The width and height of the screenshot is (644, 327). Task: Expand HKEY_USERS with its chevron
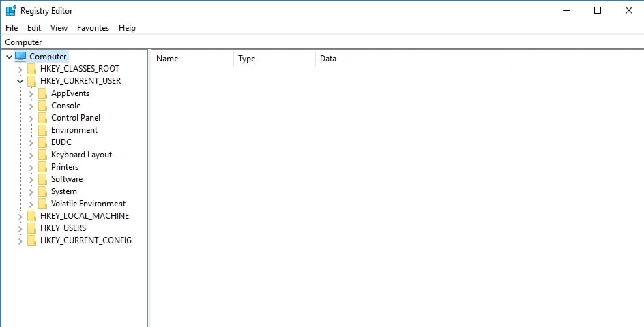click(20, 228)
